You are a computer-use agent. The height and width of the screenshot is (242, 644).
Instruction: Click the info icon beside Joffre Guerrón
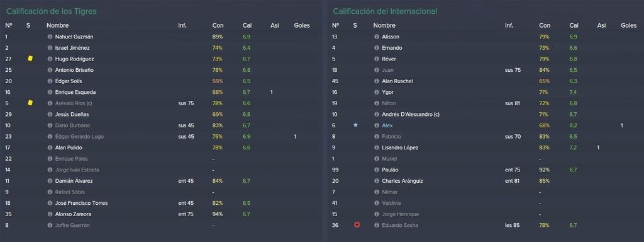(50, 225)
